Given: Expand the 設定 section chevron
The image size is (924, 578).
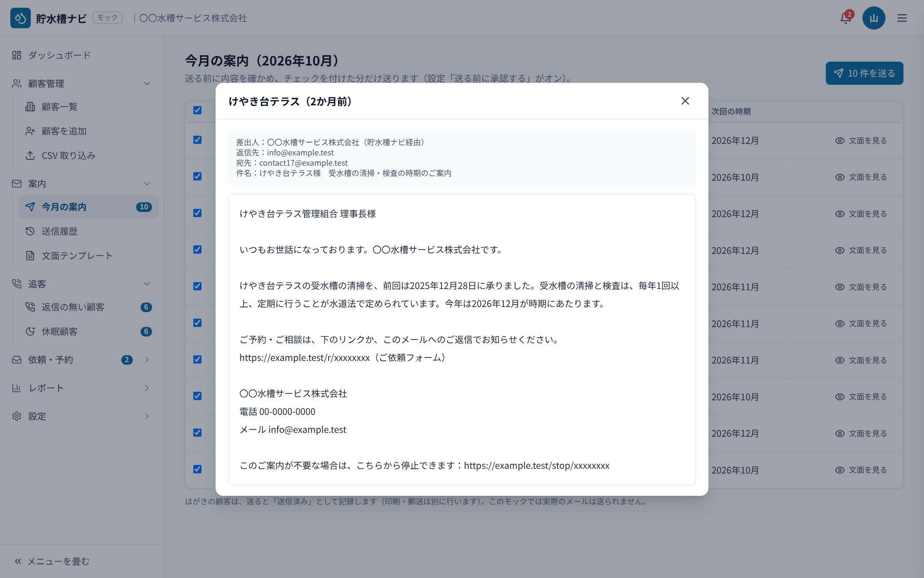Looking at the screenshot, I should tap(147, 416).
